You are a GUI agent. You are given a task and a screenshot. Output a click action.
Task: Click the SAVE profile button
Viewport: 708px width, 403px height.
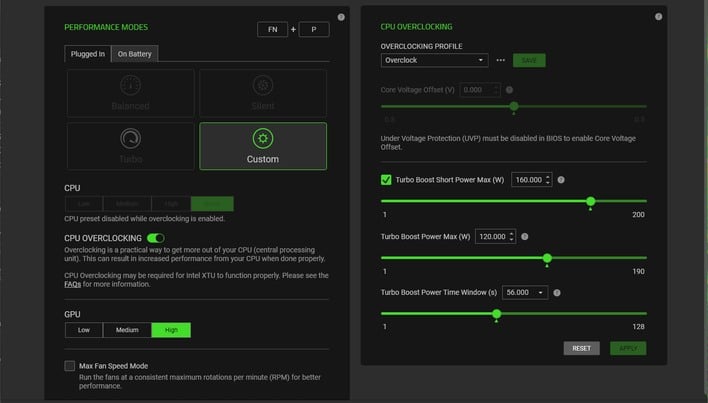529,60
